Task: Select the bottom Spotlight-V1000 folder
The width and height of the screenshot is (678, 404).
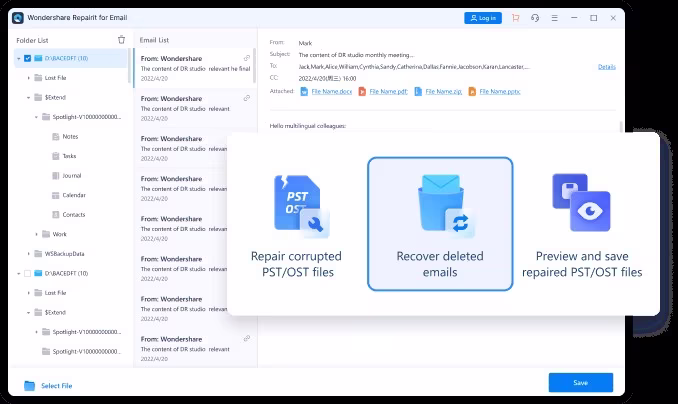Action: [81, 351]
